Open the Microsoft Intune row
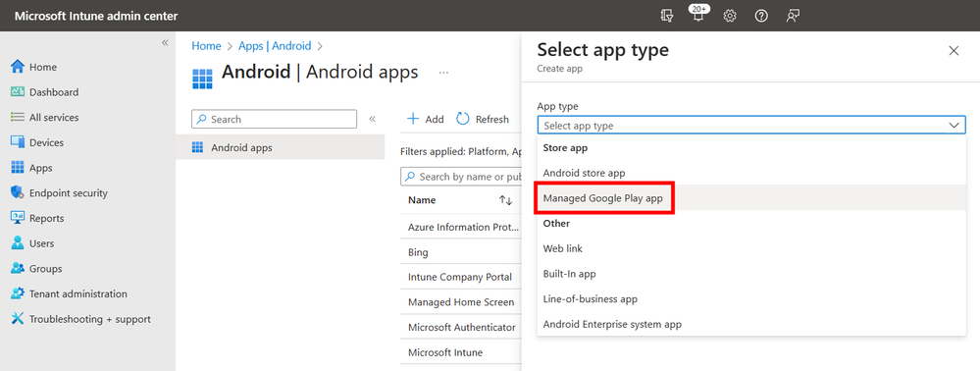980x371 pixels. click(445, 352)
